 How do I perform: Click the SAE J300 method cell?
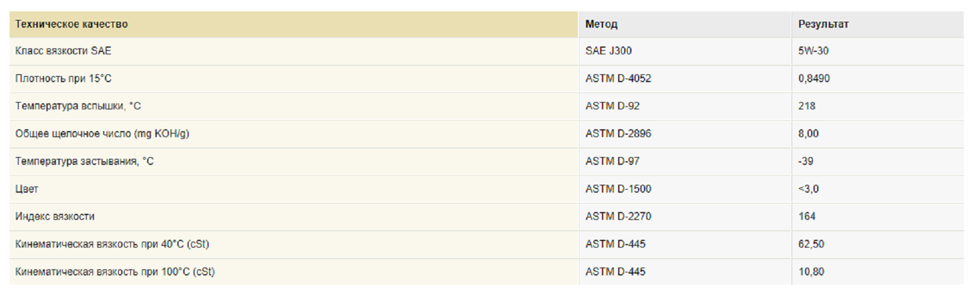click(608, 51)
